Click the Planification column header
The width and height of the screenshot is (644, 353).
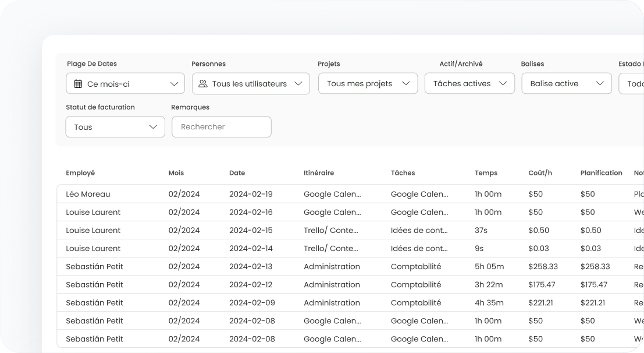point(602,173)
